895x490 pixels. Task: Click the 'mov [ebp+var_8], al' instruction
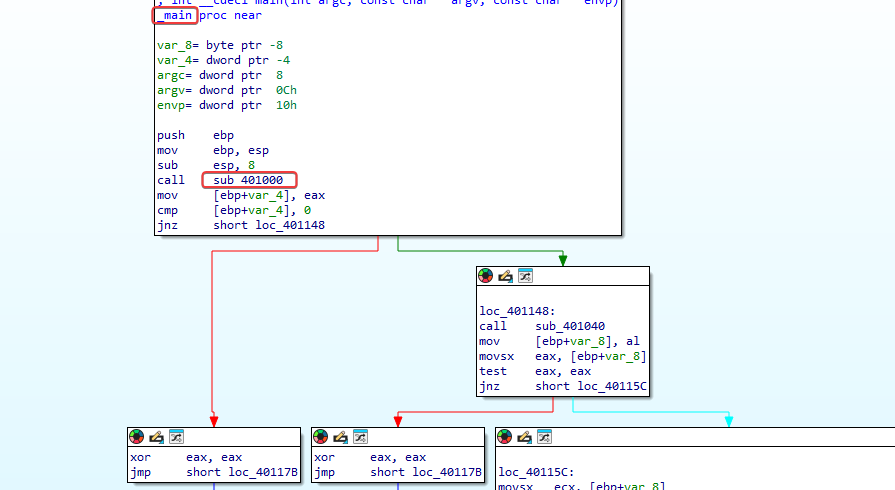tap(559, 341)
